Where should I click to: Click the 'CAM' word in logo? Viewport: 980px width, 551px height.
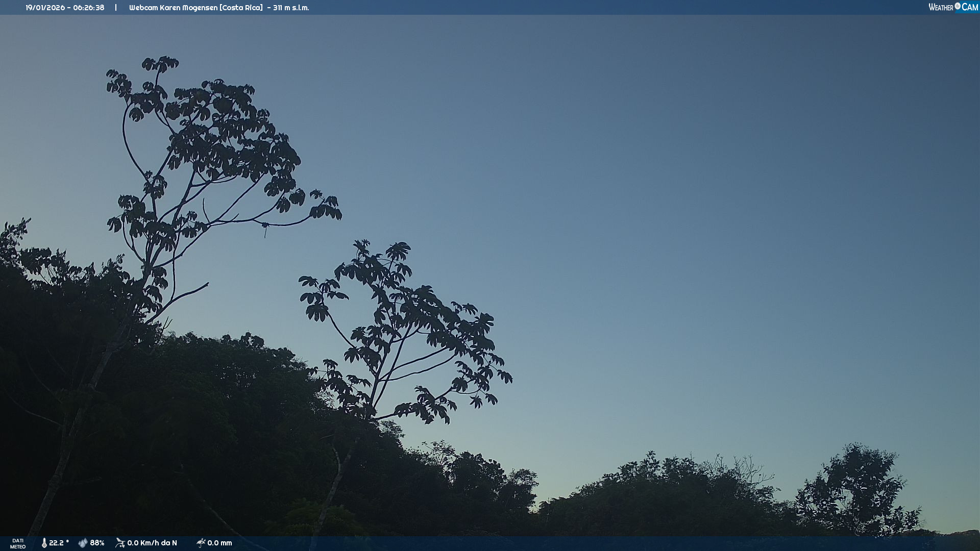coord(970,7)
